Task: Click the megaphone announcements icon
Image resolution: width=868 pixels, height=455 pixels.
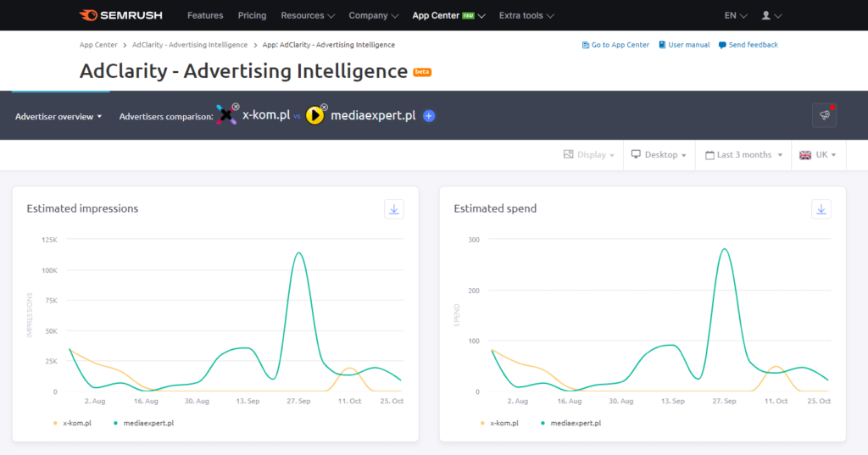Action: point(824,116)
